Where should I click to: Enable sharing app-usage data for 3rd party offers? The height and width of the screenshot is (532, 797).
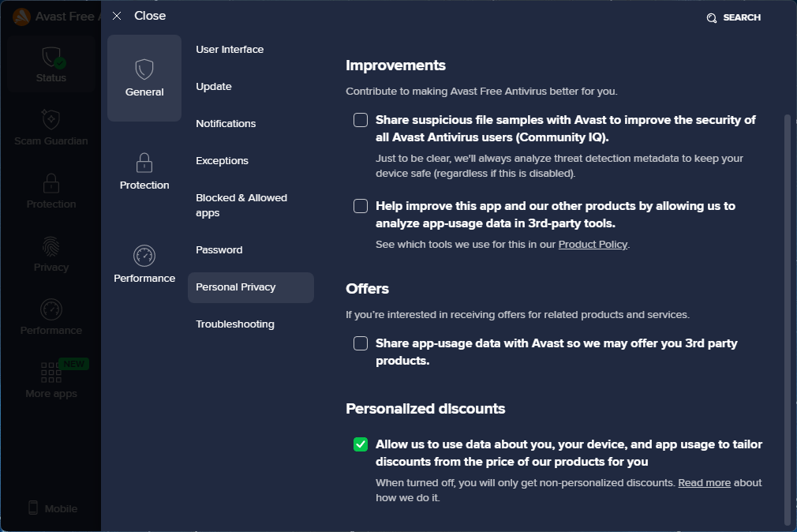(x=361, y=343)
